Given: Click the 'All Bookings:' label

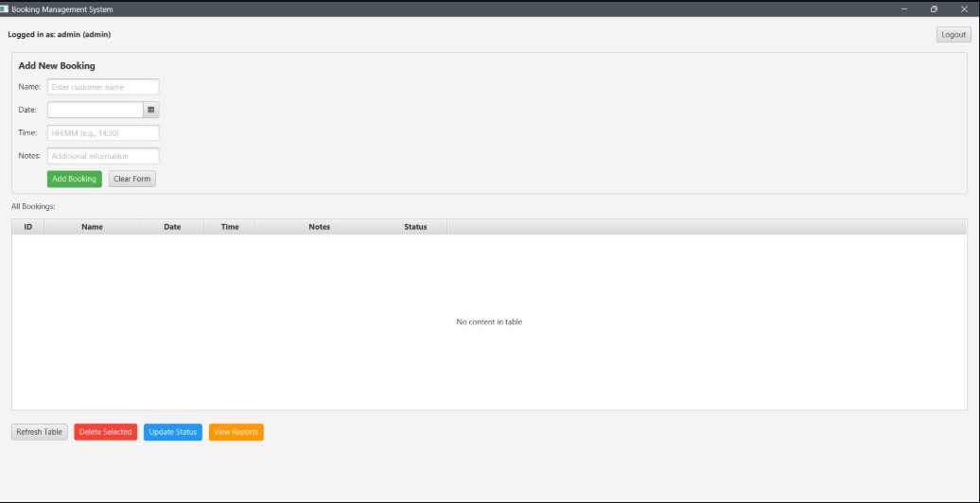Looking at the screenshot, I should click(x=33, y=206).
